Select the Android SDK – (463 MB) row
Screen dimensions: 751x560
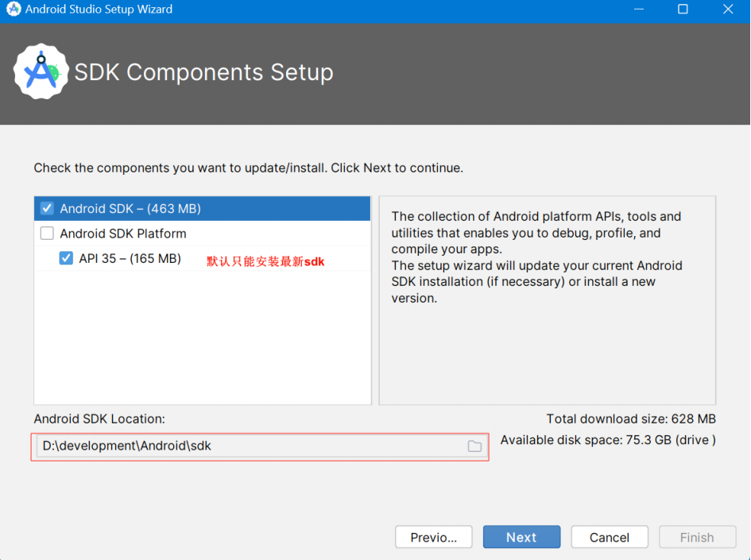(202, 209)
